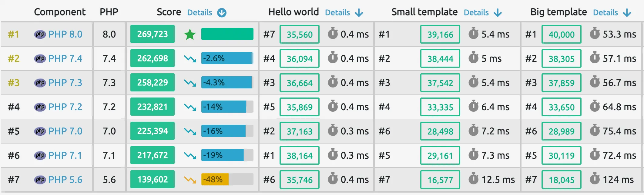Click stopwatch icon beside 6.4 ms
The image size is (644, 195).
click(473, 106)
